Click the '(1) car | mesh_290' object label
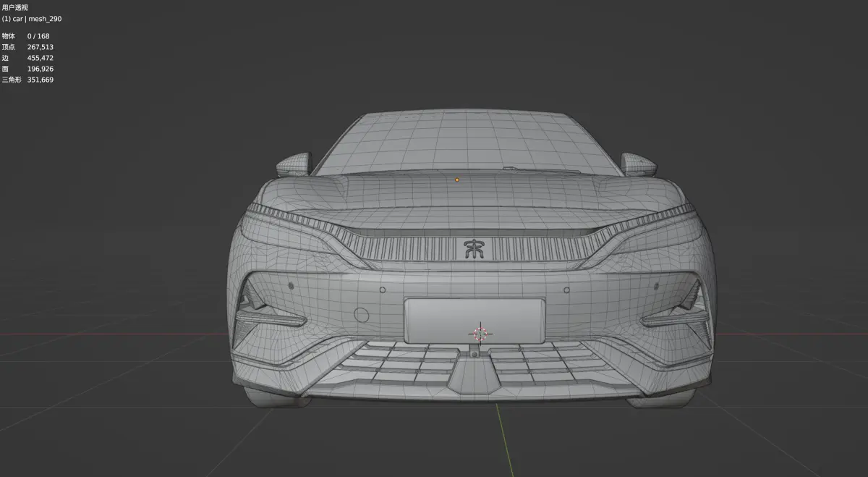This screenshot has height=477, width=868. [x=32, y=19]
